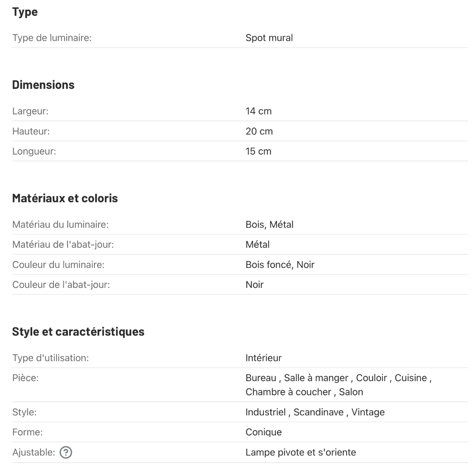The height and width of the screenshot is (472, 476).
Task: Click Lampe pivote et s'oriente text
Action: tap(300, 452)
